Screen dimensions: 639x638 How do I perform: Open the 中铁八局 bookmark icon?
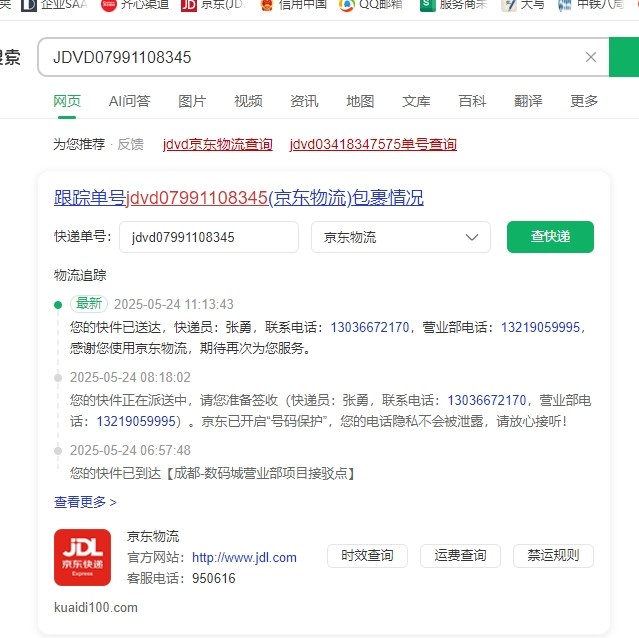(x=564, y=5)
